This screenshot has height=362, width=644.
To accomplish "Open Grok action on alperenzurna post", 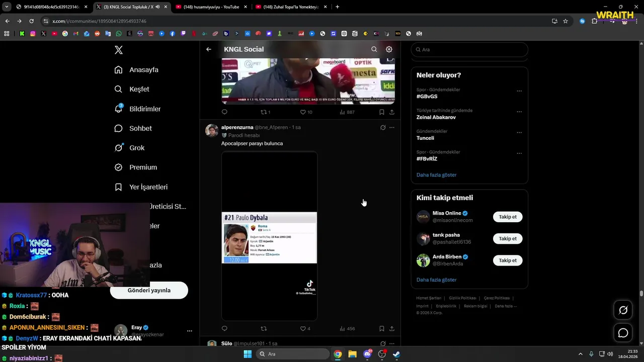I will pyautogui.click(x=383, y=128).
